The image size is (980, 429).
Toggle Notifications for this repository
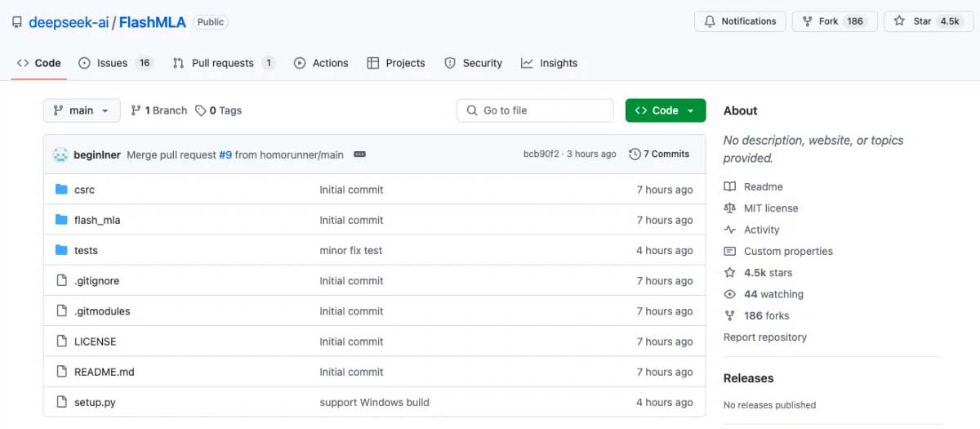pyautogui.click(x=740, y=21)
